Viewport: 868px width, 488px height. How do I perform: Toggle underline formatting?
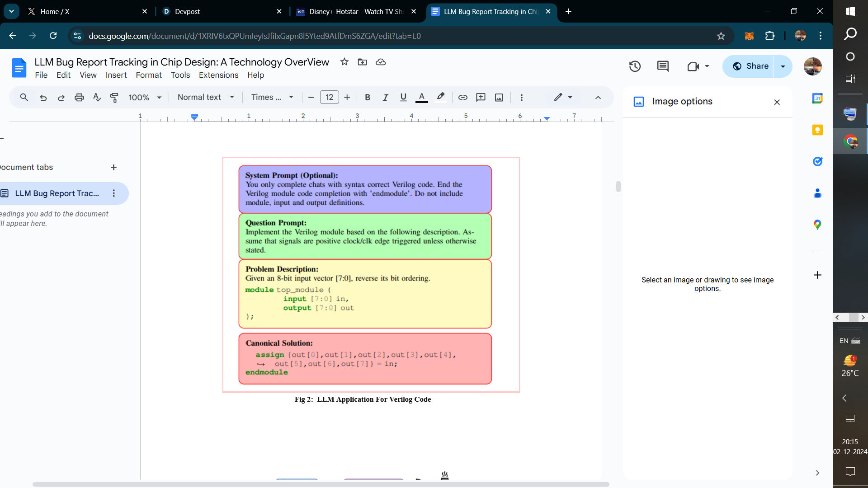point(403,97)
